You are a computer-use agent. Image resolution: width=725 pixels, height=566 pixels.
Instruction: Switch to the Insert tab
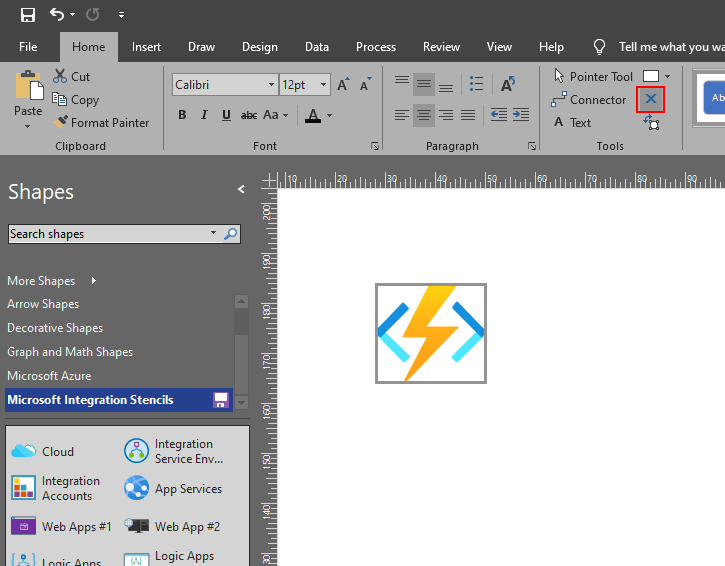pos(146,47)
